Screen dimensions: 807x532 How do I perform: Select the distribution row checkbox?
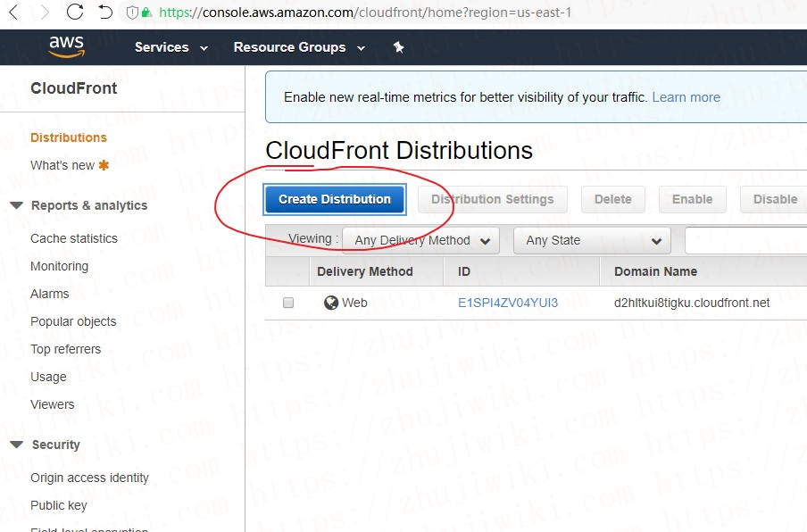(x=288, y=303)
